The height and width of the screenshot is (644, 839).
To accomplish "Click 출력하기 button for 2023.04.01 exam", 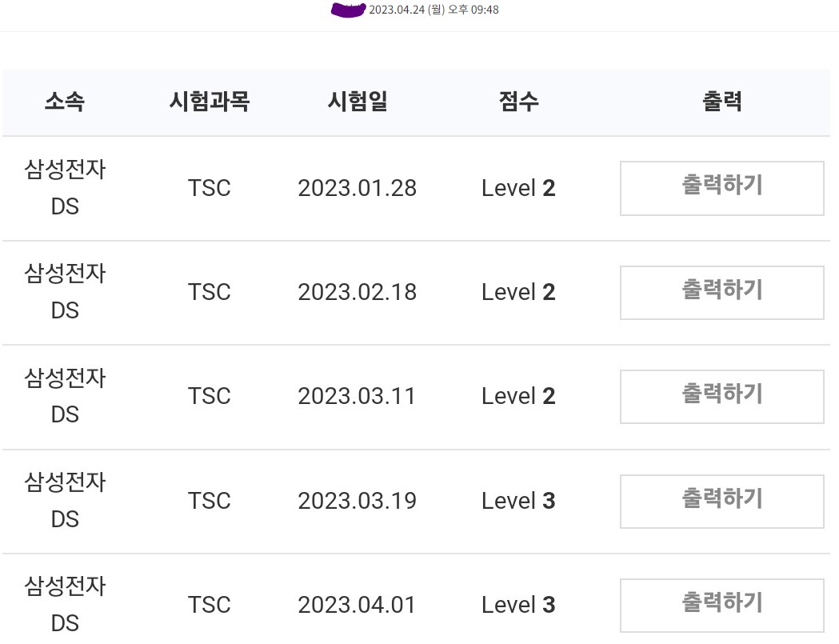I will click(x=721, y=605).
